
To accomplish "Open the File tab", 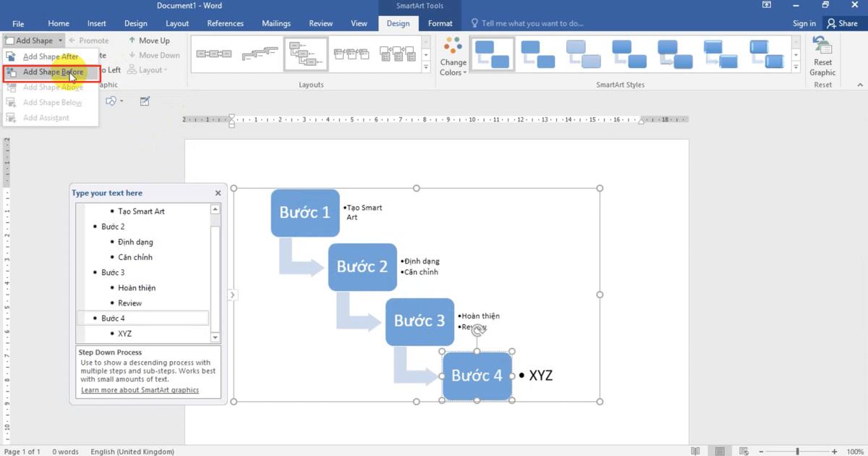I will (x=18, y=23).
